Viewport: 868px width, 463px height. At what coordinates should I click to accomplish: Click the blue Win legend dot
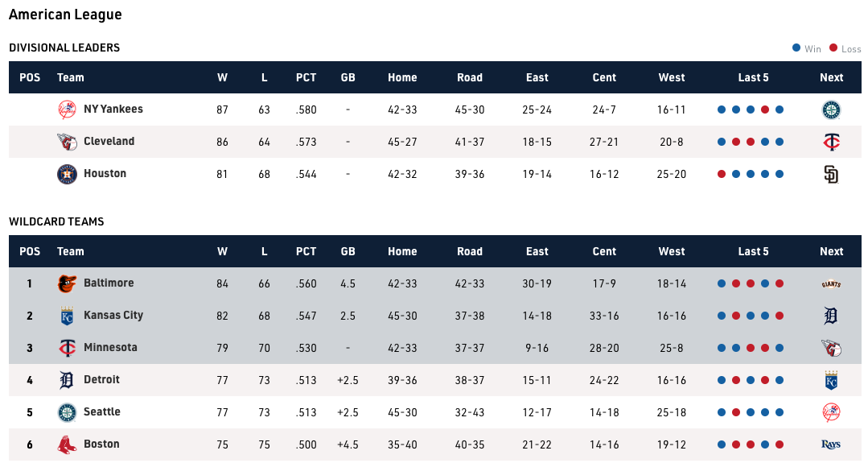point(796,48)
